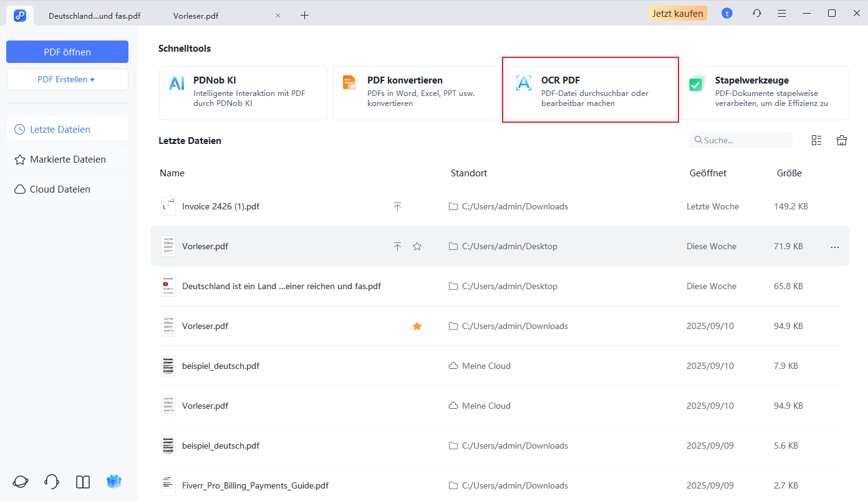Open the headset support icon
This screenshot has width=868, height=501.
(x=52, y=482)
